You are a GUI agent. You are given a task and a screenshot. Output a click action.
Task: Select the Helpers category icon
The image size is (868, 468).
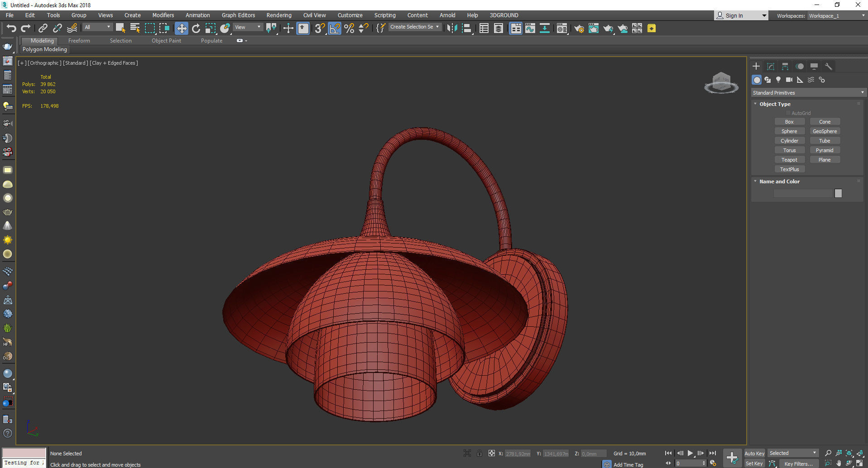pos(800,80)
